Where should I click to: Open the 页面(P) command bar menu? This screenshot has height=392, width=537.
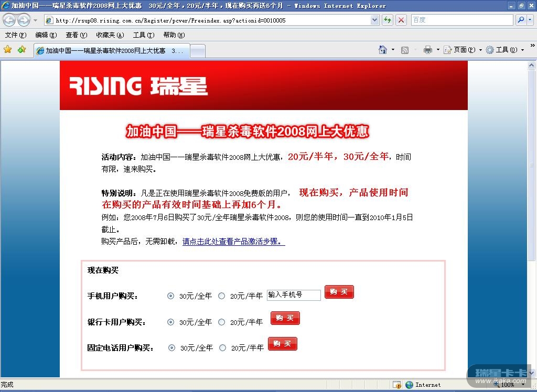(x=463, y=50)
